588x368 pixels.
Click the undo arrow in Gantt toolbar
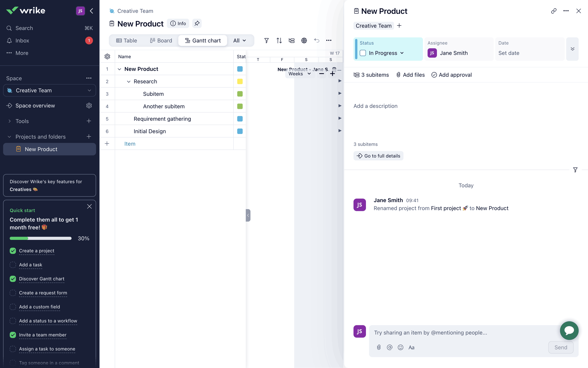tap(317, 40)
